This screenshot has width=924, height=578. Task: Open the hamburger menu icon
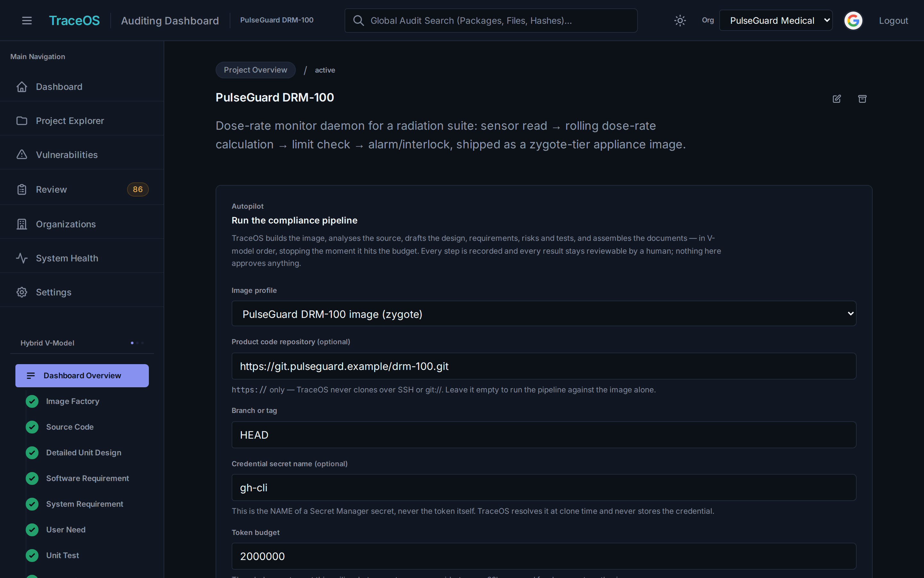(27, 21)
